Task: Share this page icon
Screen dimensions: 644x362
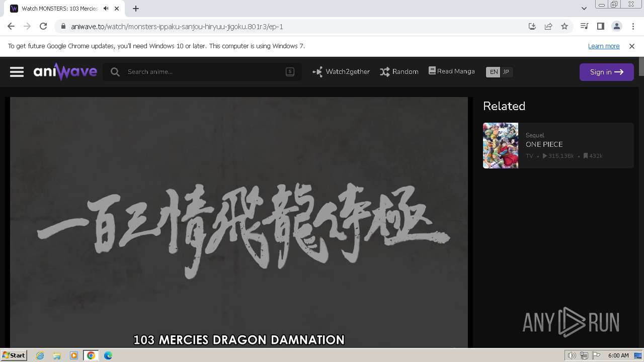Action: pos(548,26)
